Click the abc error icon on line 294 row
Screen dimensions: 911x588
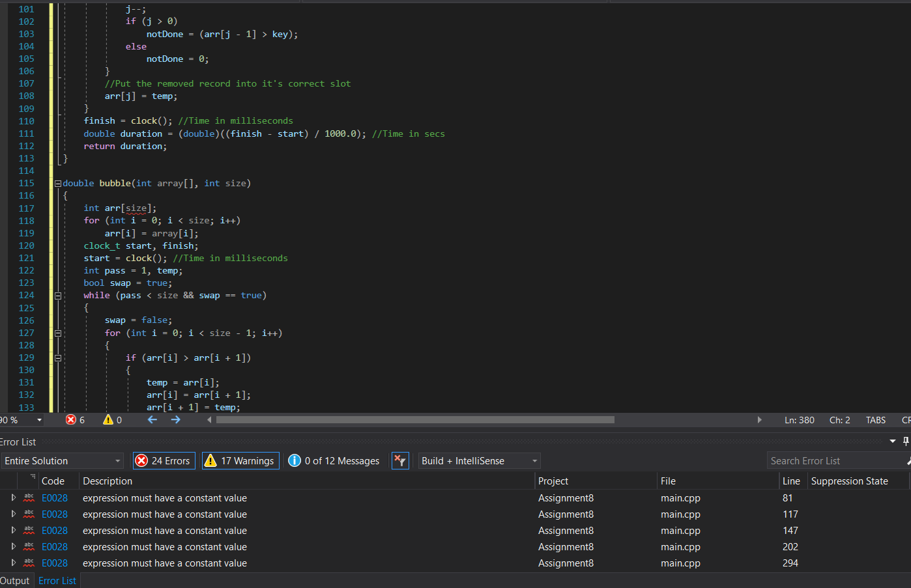pos(29,563)
